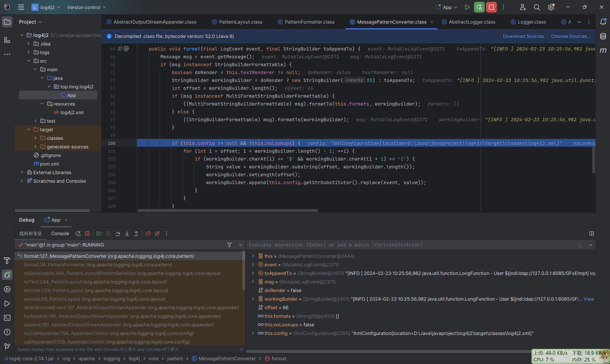Toggle debug layout settings icon

592,233
